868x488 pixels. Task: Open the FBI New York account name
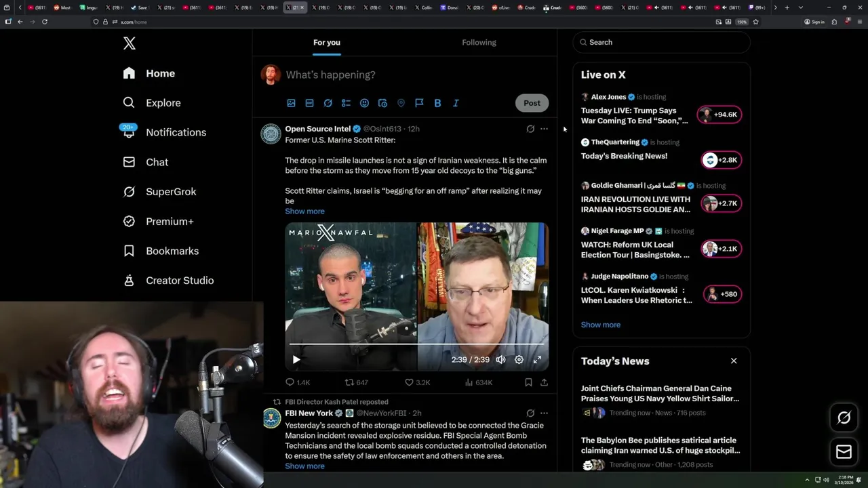[309, 413]
